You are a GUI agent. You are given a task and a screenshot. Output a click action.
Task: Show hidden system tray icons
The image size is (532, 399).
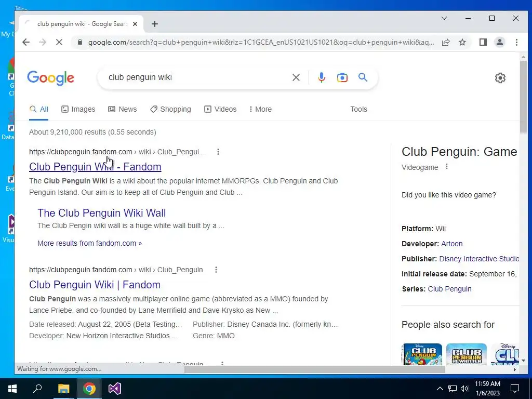click(440, 389)
